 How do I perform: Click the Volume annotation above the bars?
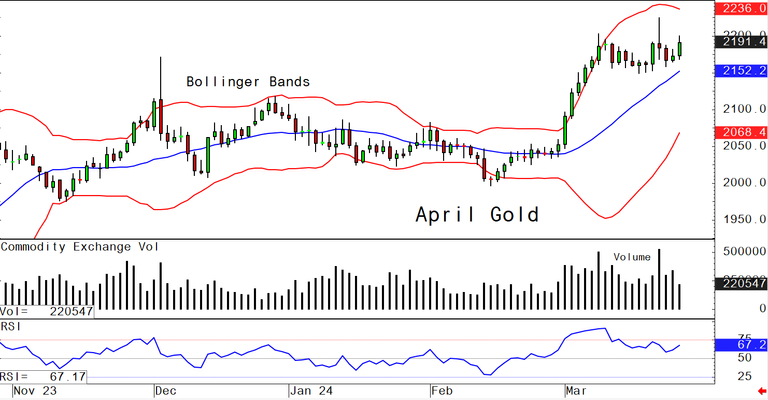[631, 257]
